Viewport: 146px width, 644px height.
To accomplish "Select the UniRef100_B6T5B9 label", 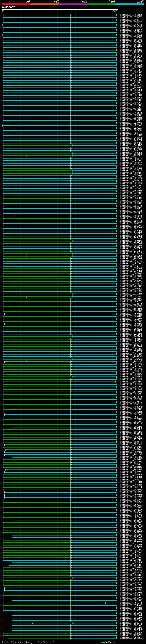I will tap(131, 45).
